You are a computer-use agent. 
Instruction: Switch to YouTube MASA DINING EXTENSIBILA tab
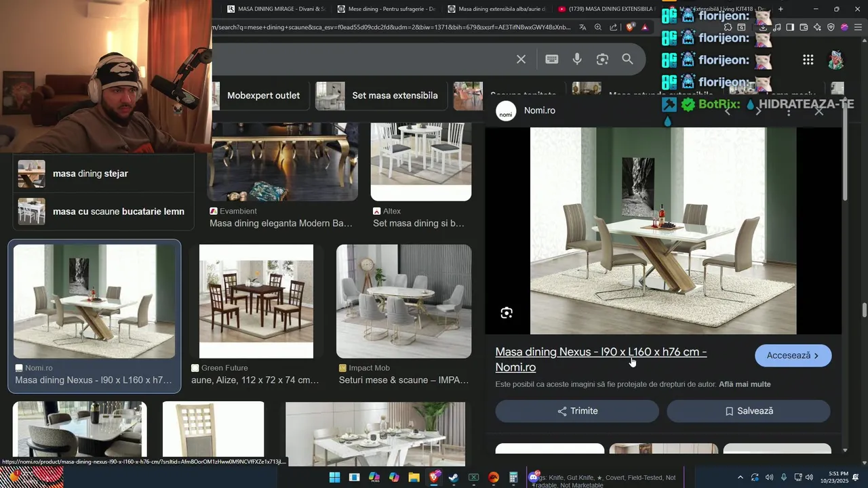606,9
